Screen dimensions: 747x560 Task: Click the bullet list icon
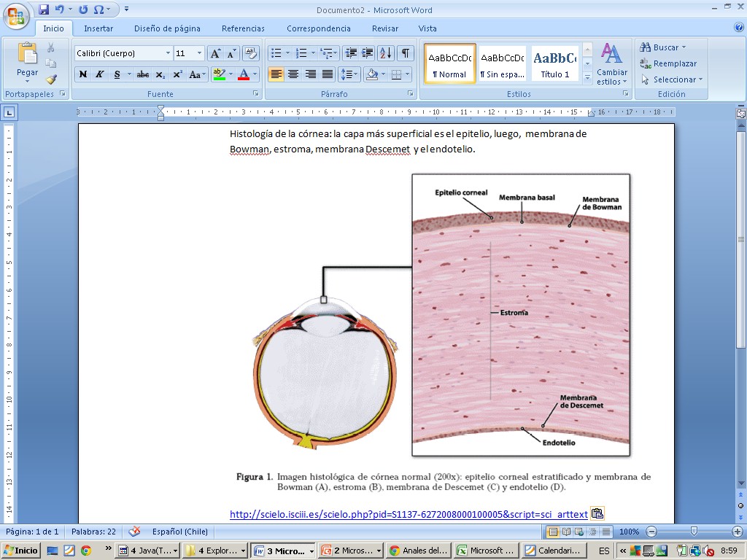276,53
